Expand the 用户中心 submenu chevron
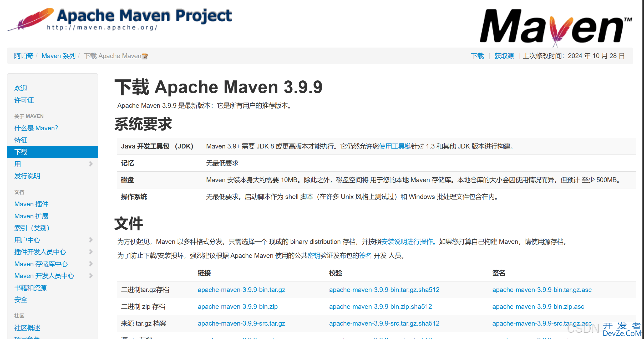 91,240
